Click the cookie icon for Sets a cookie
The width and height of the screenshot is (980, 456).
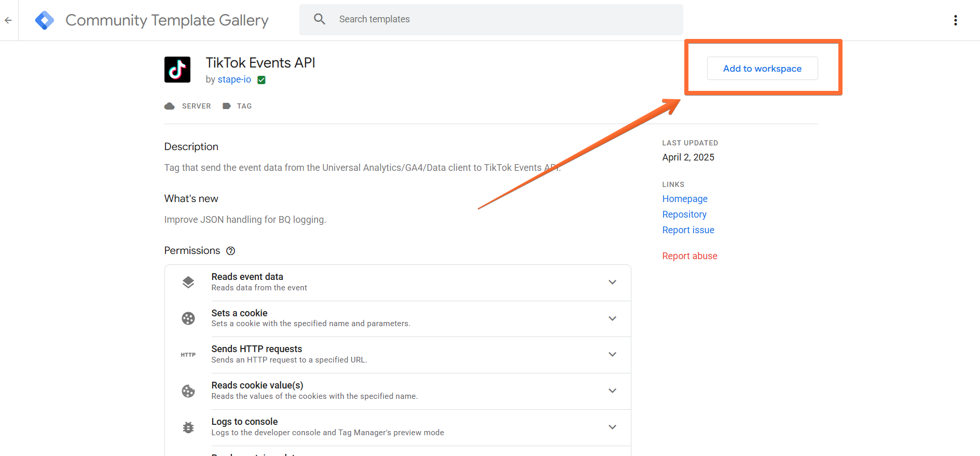pyautogui.click(x=188, y=318)
